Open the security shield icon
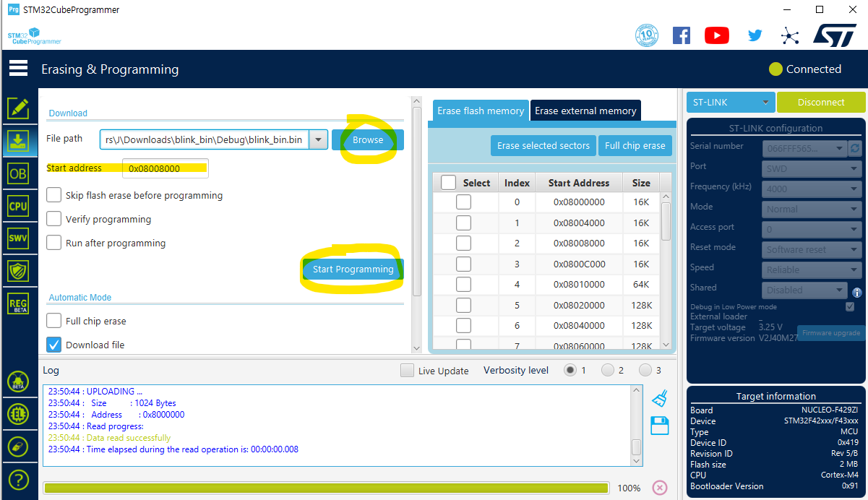 18,271
